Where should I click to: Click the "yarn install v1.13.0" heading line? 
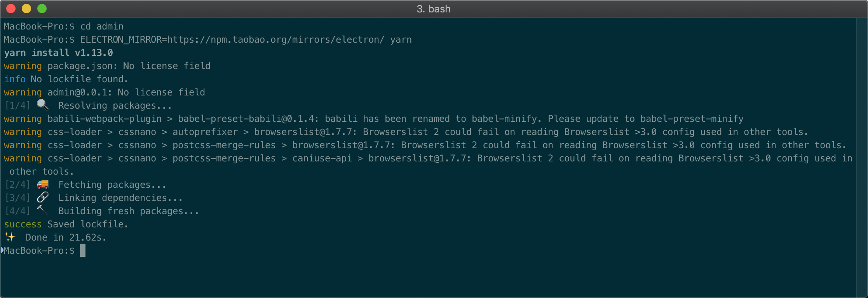pos(58,53)
